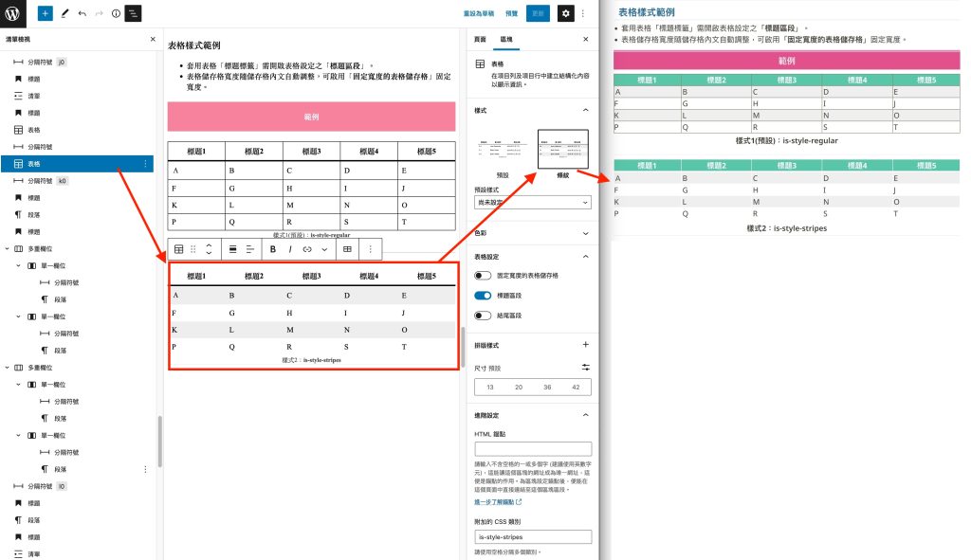Image resolution: width=971 pixels, height=560 pixels.
Task: Open the table edit grid icon in the block toolbar
Action: point(347,249)
